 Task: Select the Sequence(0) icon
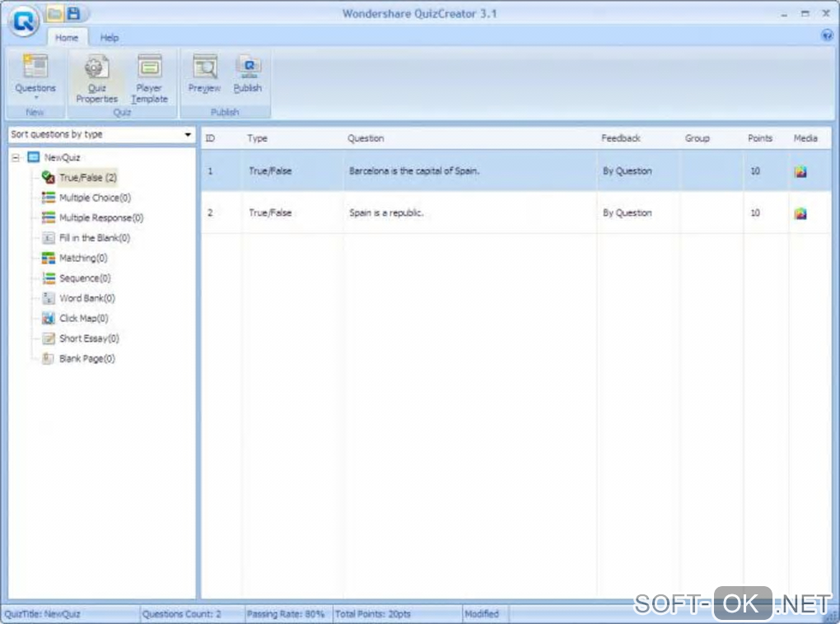pos(49,278)
